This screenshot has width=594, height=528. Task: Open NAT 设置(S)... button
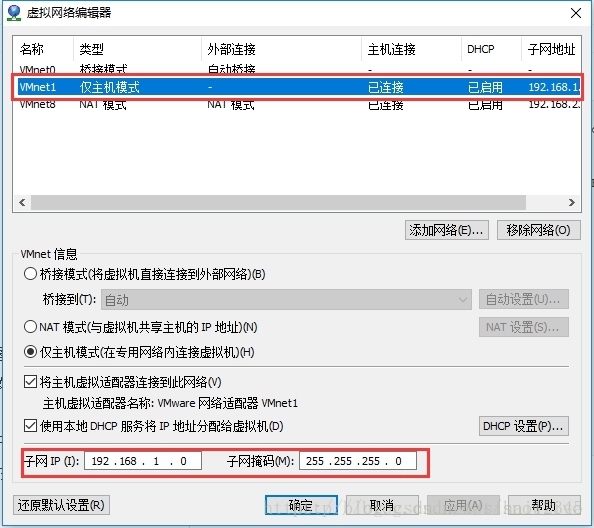(524, 327)
